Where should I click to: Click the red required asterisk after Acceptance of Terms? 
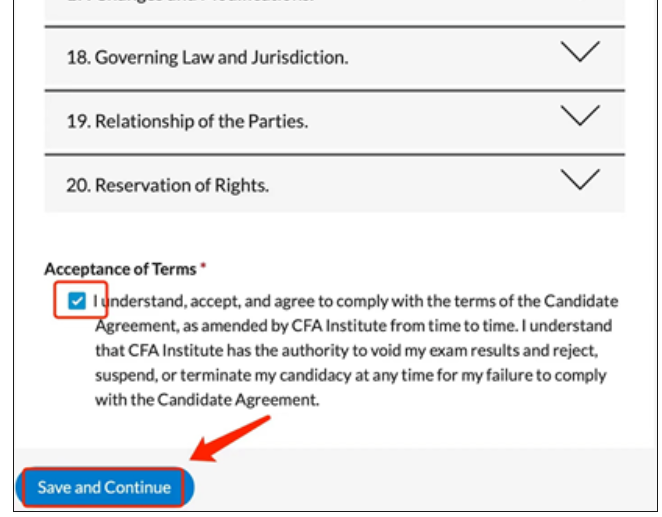pyautogui.click(x=203, y=268)
